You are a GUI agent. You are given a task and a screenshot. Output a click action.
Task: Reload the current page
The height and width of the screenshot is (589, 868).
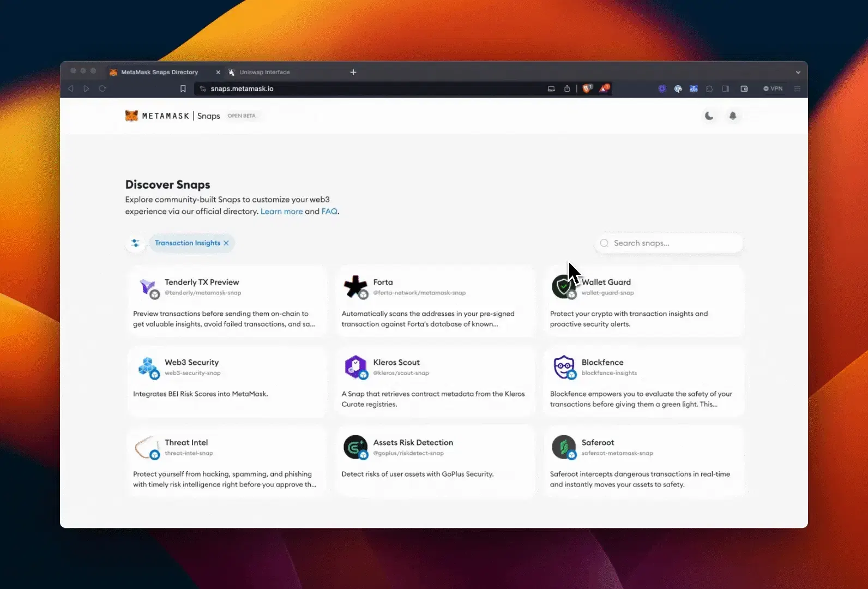103,88
